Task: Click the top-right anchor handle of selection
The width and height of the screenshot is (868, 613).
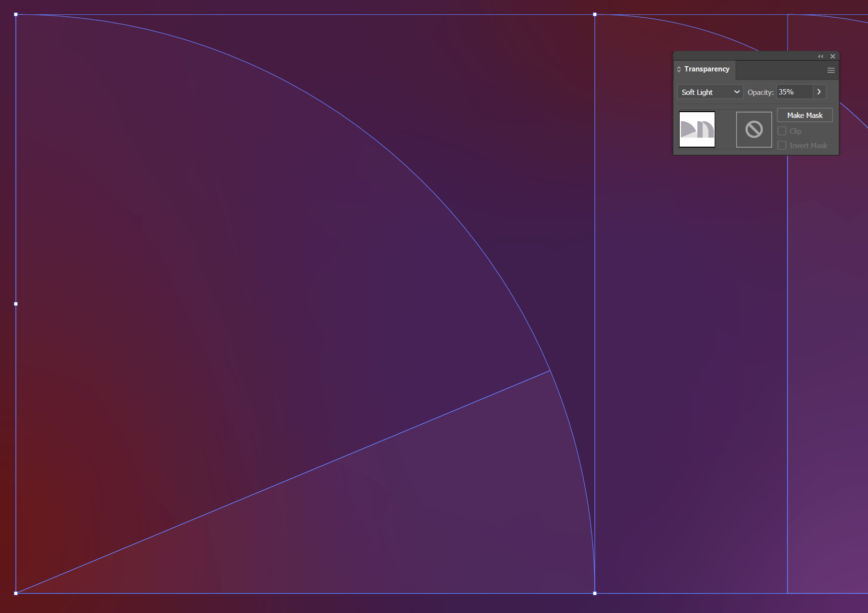Action: tap(595, 15)
